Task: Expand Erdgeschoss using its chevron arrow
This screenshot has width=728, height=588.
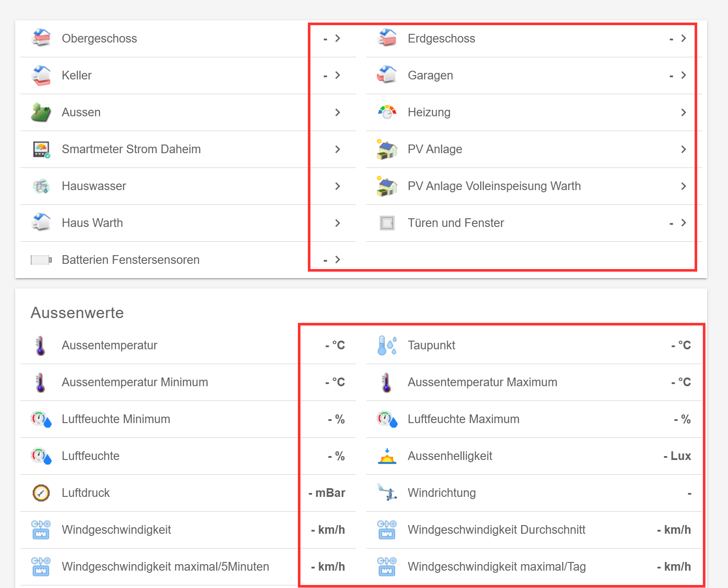Action: [x=683, y=38]
